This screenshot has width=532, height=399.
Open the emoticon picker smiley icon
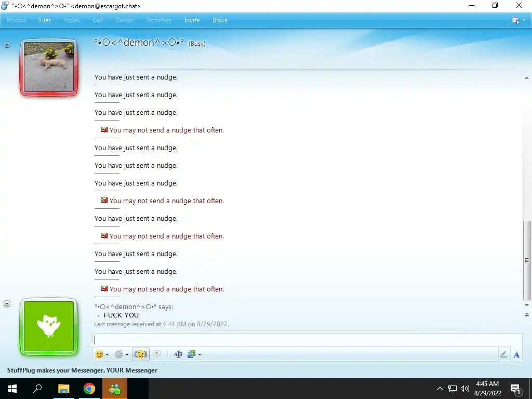click(99, 354)
